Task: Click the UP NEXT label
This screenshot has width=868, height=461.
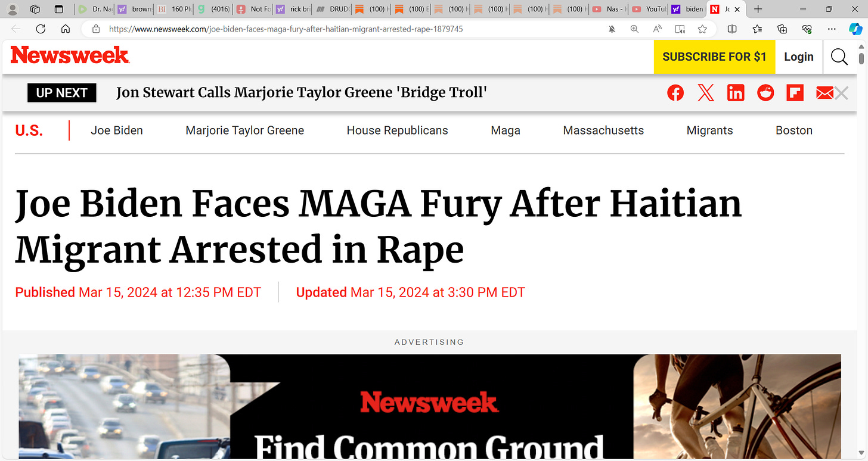Action: point(62,92)
